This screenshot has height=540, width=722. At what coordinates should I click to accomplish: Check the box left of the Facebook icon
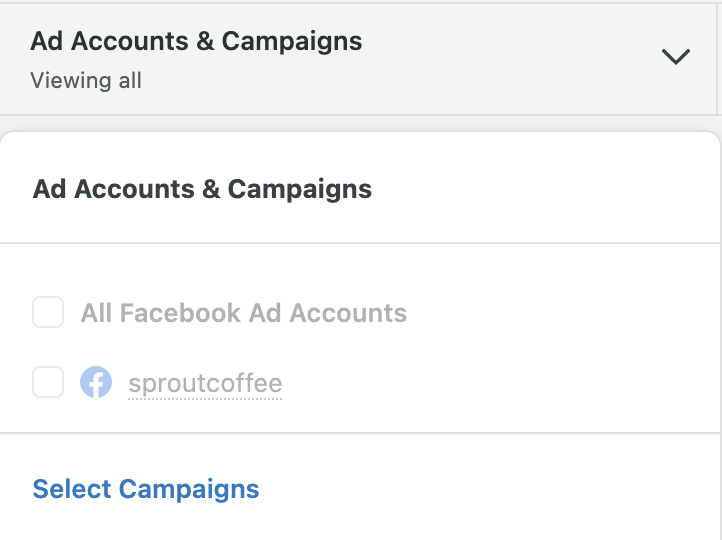pyautogui.click(x=48, y=382)
